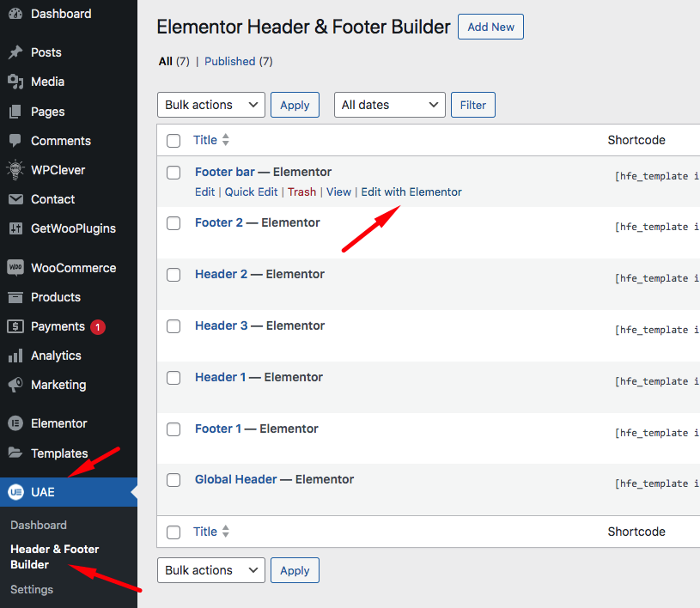Viewport: 700px width, 608px height.
Task: Show the Published (7) filter
Action: [239, 61]
